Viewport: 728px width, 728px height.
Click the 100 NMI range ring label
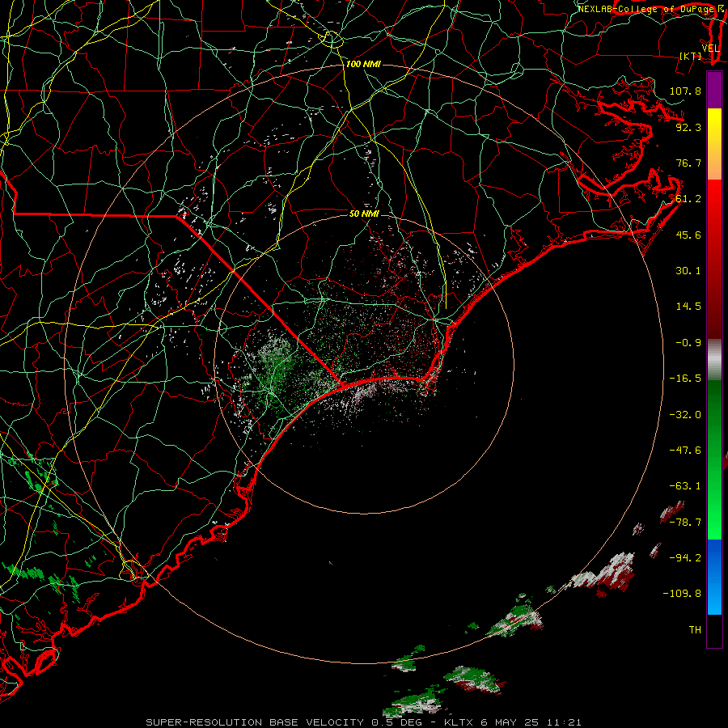[363, 64]
